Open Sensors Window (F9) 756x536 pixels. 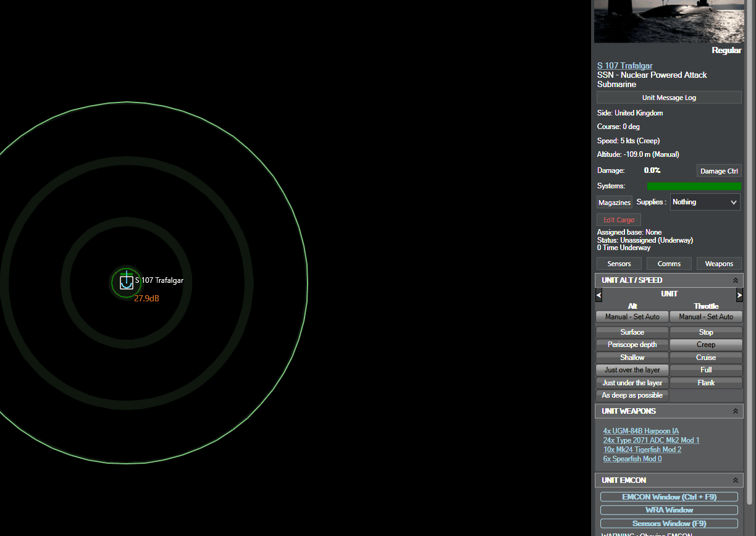669,524
